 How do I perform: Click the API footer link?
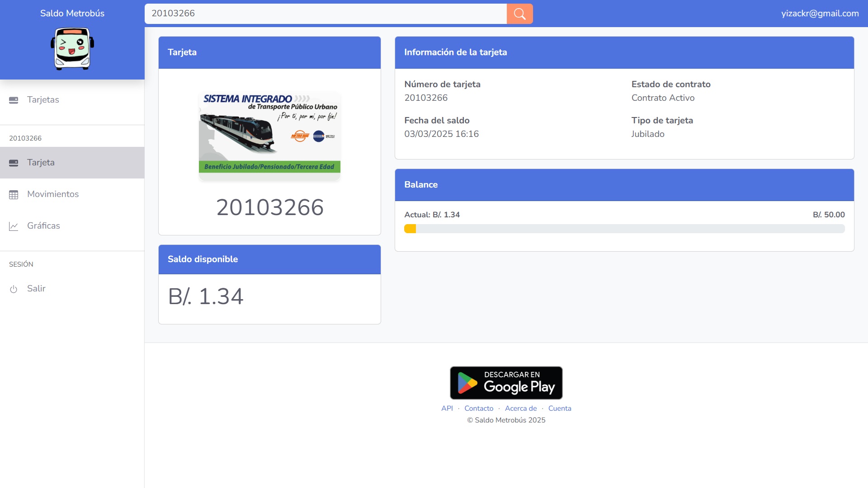pyautogui.click(x=447, y=408)
